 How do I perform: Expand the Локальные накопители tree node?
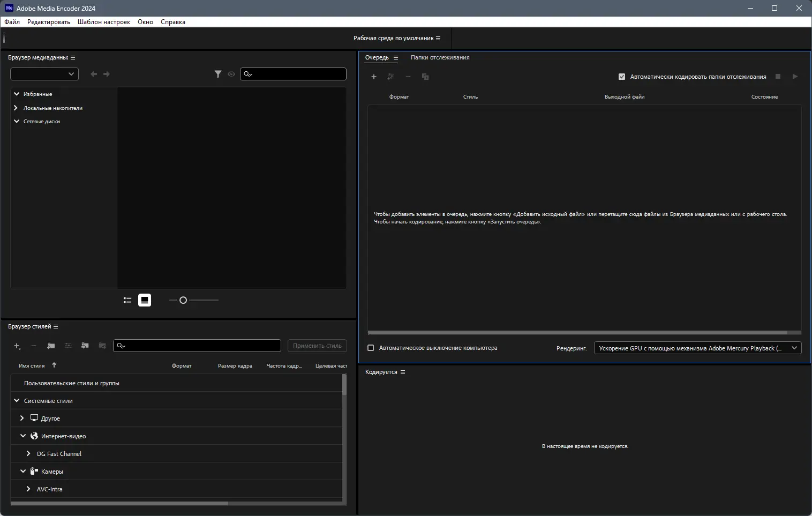coord(17,108)
